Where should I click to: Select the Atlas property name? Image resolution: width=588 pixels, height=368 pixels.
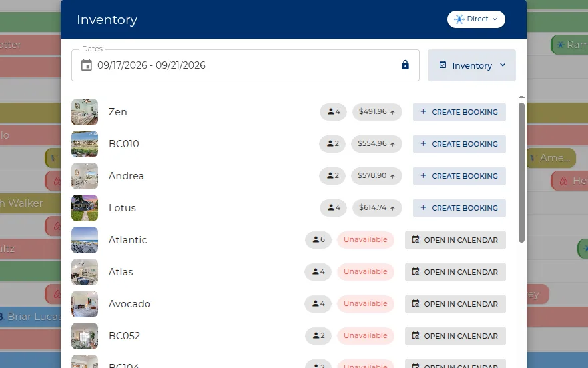click(121, 272)
